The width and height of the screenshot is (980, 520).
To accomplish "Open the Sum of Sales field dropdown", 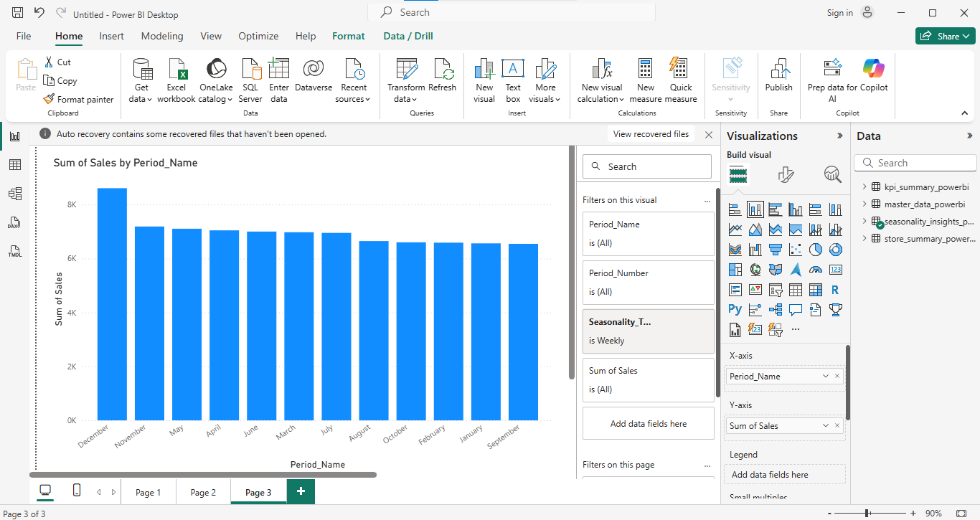I will point(826,425).
